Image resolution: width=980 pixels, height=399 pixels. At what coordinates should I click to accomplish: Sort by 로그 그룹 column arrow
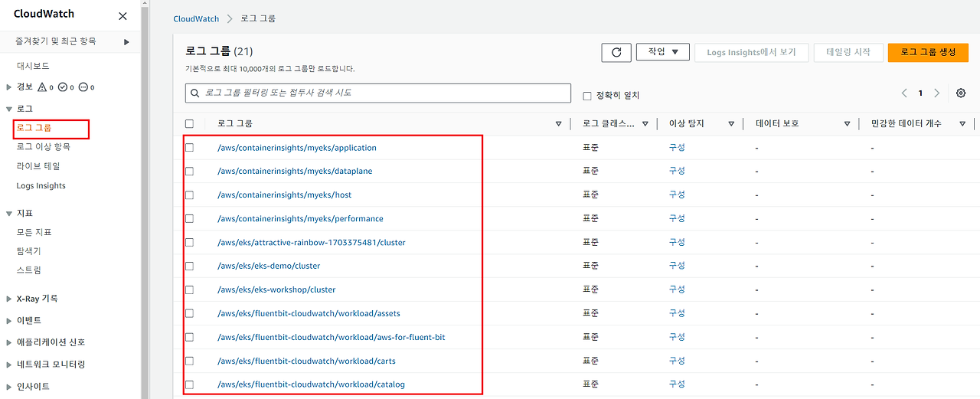[558, 123]
